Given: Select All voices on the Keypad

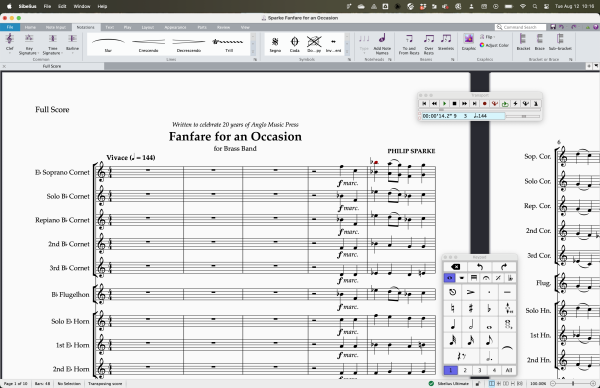Looking at the screenshot, I should point(509,370).
